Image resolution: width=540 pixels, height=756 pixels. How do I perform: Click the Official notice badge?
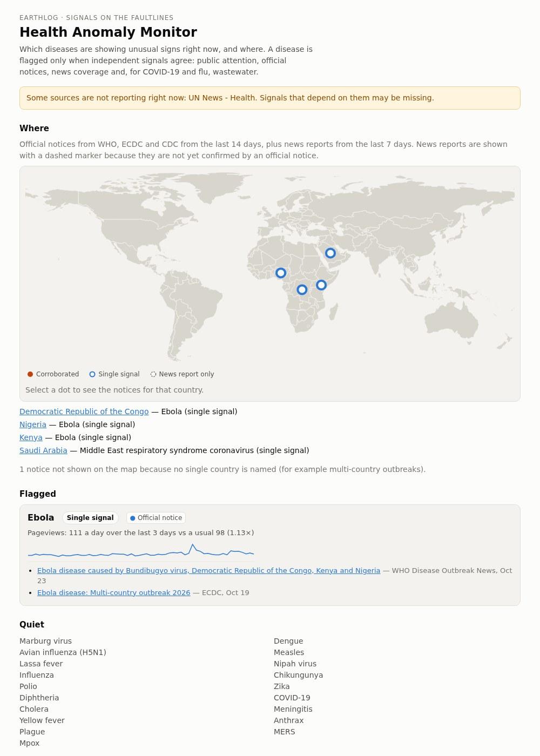(x=156, y=518)
